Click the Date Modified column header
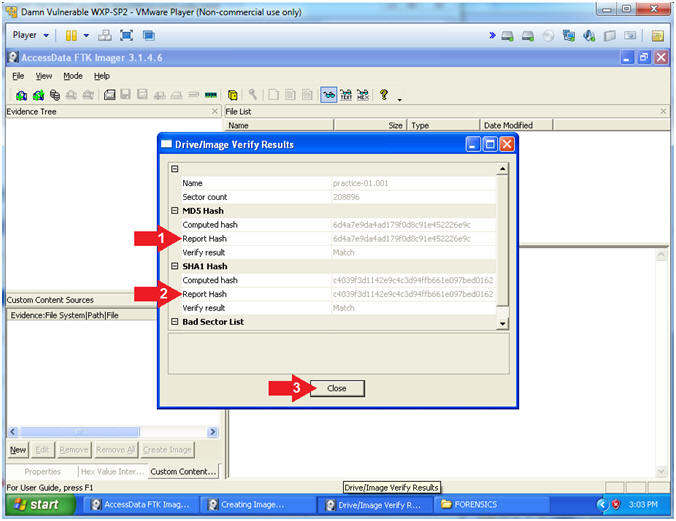This screenshot has width=676, height=521. tap(516, 125)
